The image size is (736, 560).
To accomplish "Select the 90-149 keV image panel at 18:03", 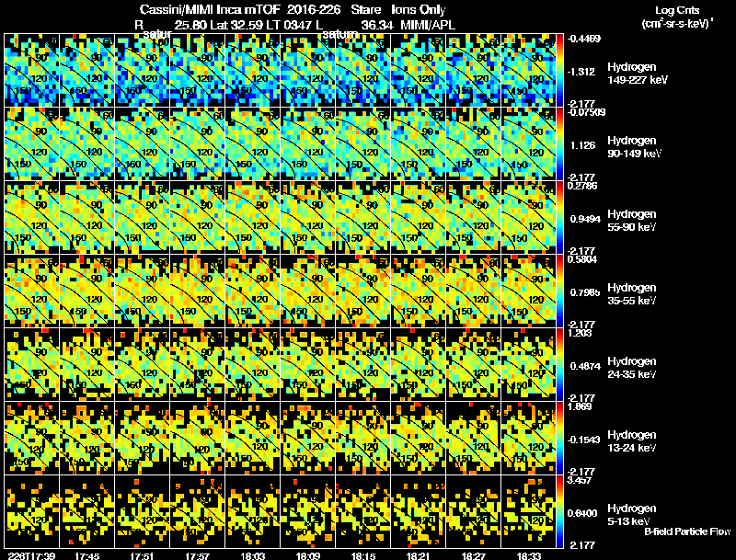I will tap(252, 143).
